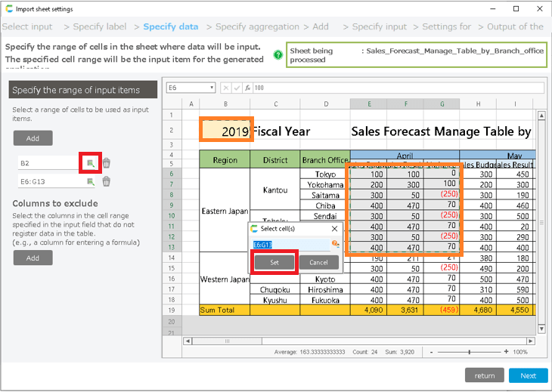This screenshot has width=552, height=392.
Task: Click the formula bar cancel (X) icon
Action: click(x=227, y=88)
